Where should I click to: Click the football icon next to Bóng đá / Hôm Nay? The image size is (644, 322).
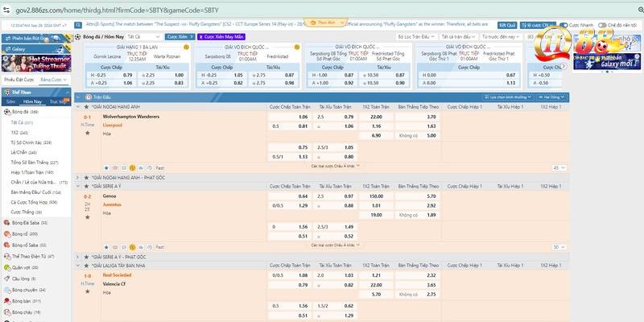click(x=77, y=37)
